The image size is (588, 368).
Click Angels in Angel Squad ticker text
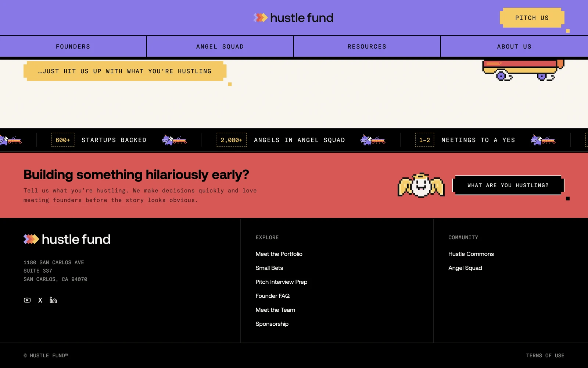[x=300, y=140]
